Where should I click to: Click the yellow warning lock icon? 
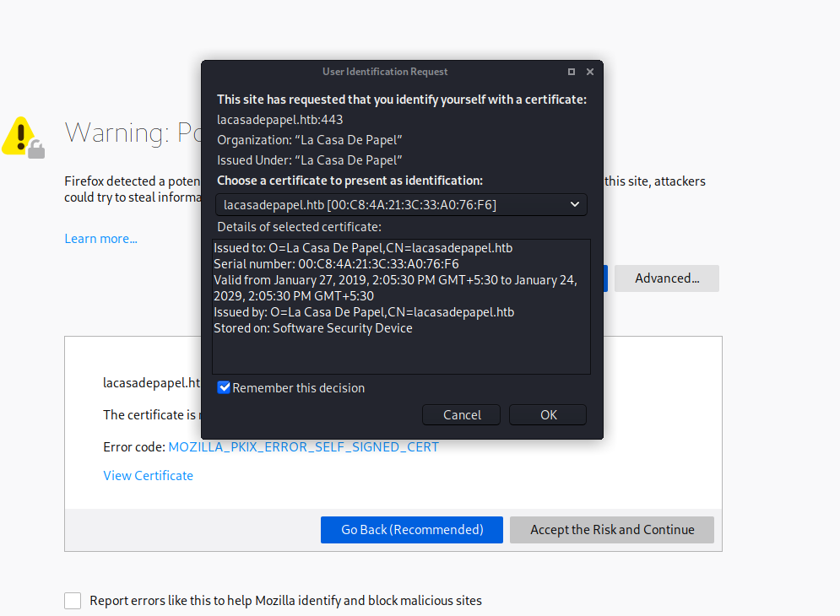pos(24,138)
